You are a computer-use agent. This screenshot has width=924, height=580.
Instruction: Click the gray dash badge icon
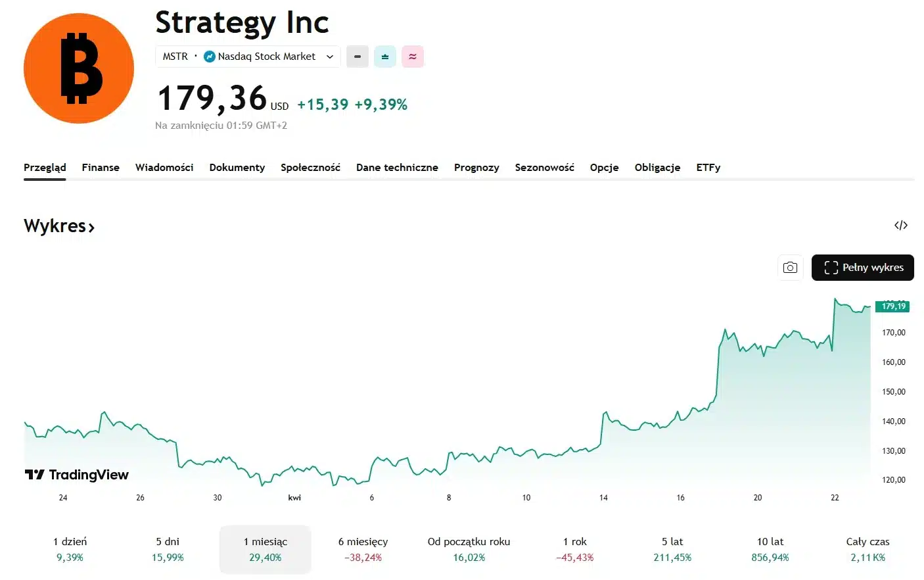tap(358, 57)
